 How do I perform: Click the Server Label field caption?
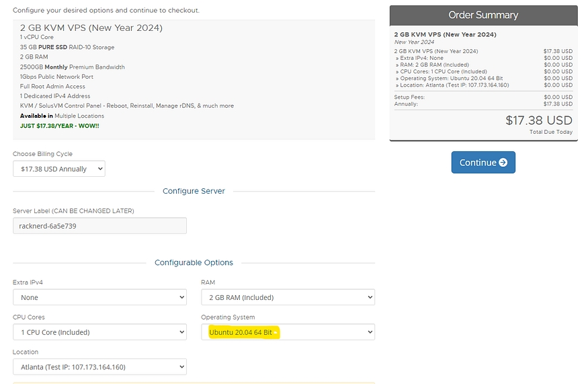[x=73, y=210]
